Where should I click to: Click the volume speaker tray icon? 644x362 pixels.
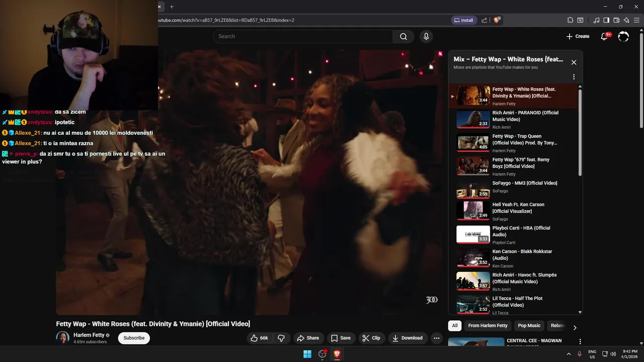click(613, 354)
